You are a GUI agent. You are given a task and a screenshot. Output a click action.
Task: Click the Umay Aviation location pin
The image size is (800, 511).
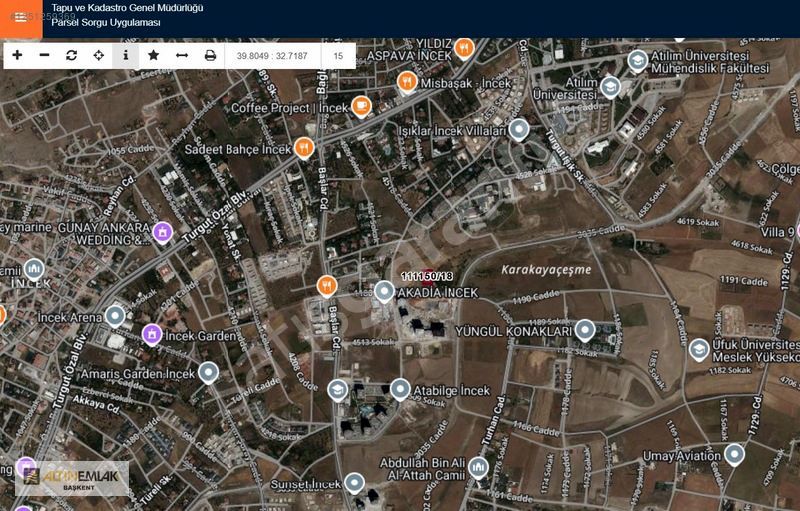pyautogui.click(x=734, y=454)
